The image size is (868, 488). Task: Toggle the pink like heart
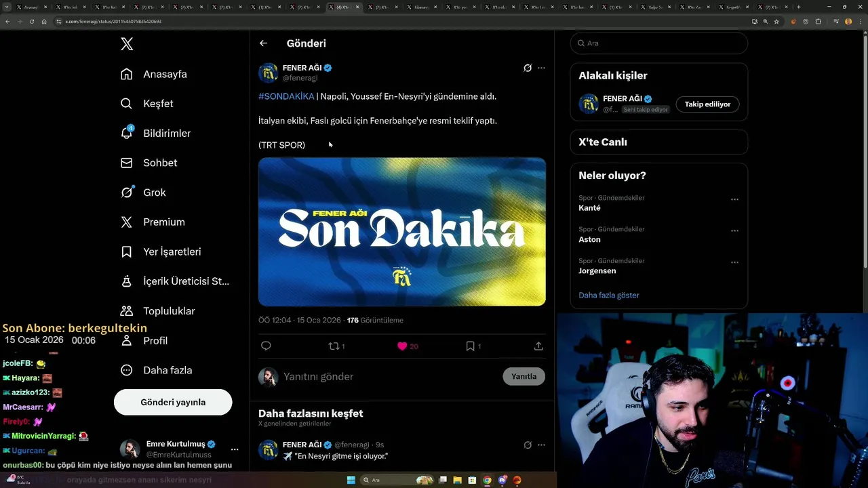[402, 346]
